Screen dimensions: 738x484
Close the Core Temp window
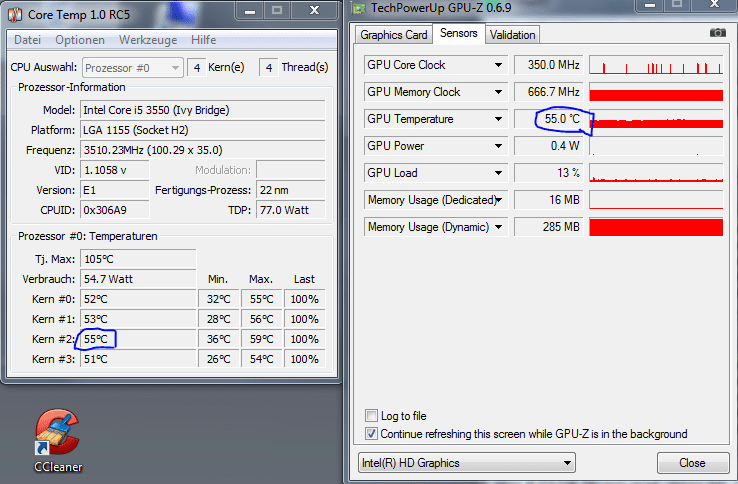point(314,10)
